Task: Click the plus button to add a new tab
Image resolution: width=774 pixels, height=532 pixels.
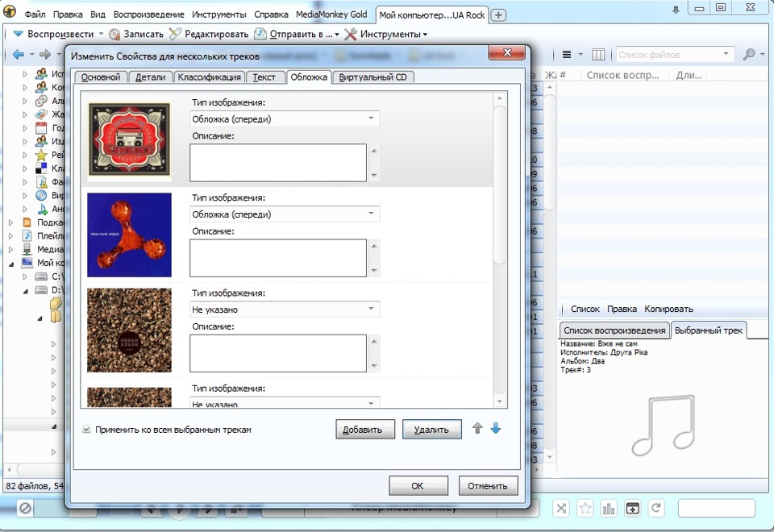Action: click(x=498, y=15)
